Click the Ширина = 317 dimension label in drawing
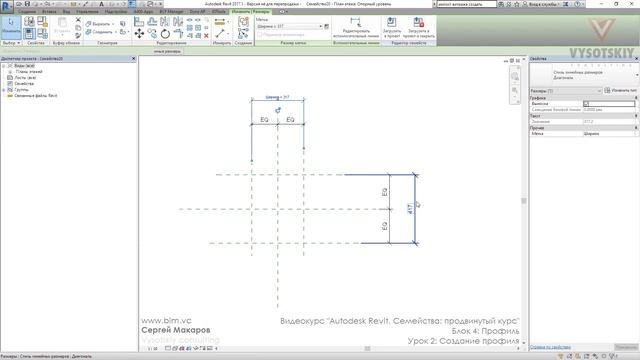640x360 pixels. pos(277,97)
